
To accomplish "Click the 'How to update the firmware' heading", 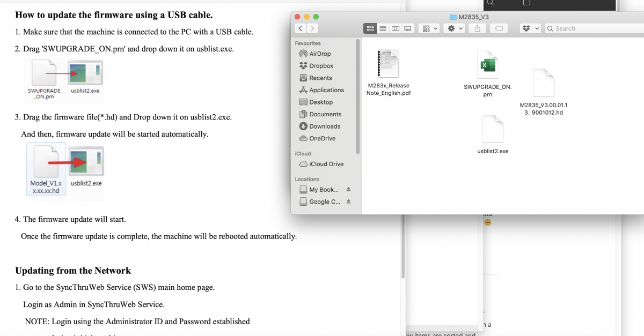I will pyautogui.click(x=114, y=15).
